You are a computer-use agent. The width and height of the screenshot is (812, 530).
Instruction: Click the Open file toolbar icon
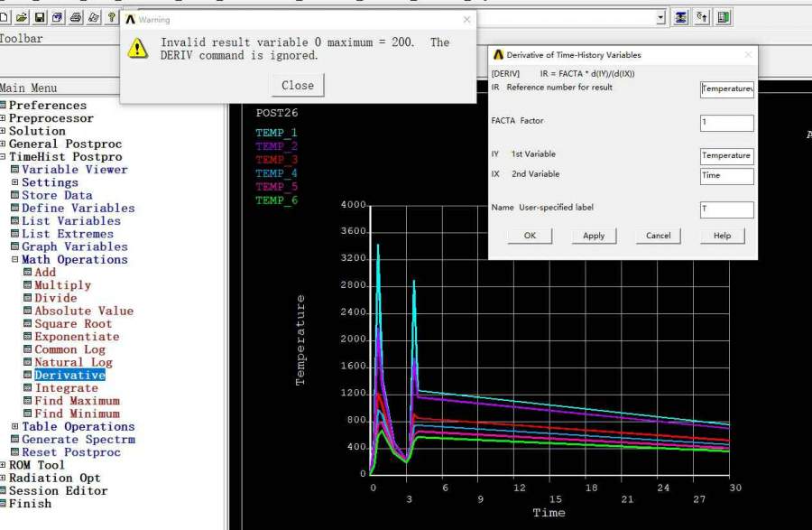[x=22, y=17]
